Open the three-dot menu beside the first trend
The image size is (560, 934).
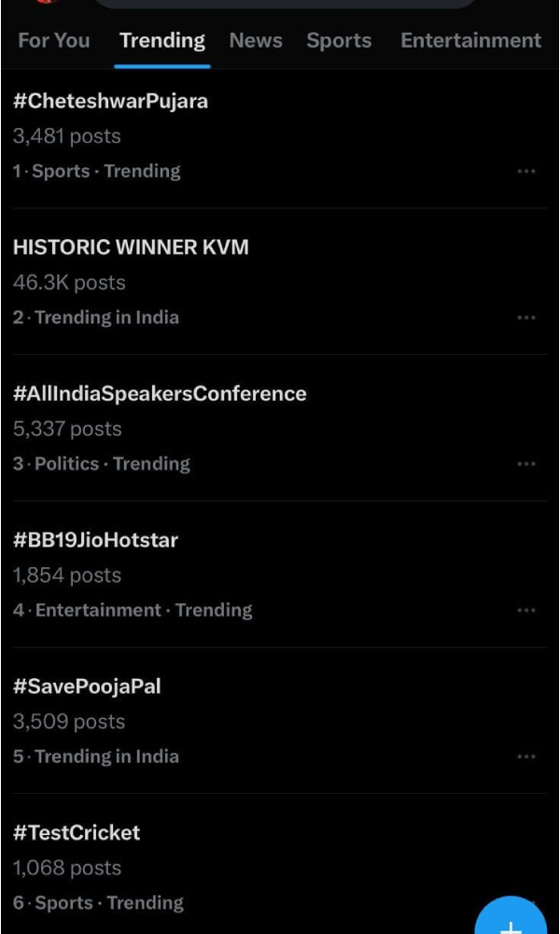tap(527, 171)
